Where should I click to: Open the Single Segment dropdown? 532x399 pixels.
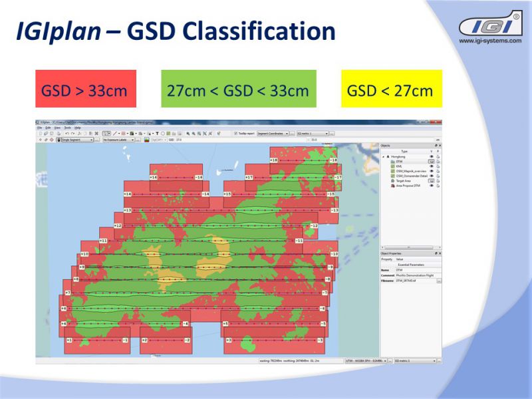[x=74, y=140]
